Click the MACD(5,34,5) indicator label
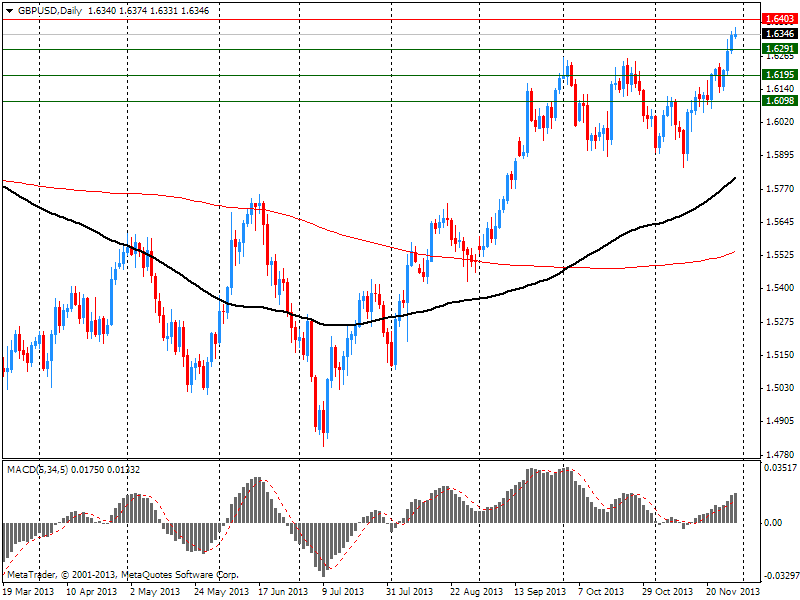800x600 pixels. (38, 468)
